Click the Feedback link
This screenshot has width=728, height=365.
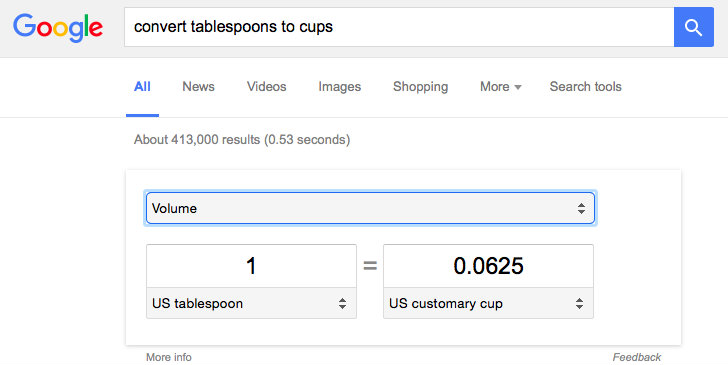(637, 357)
